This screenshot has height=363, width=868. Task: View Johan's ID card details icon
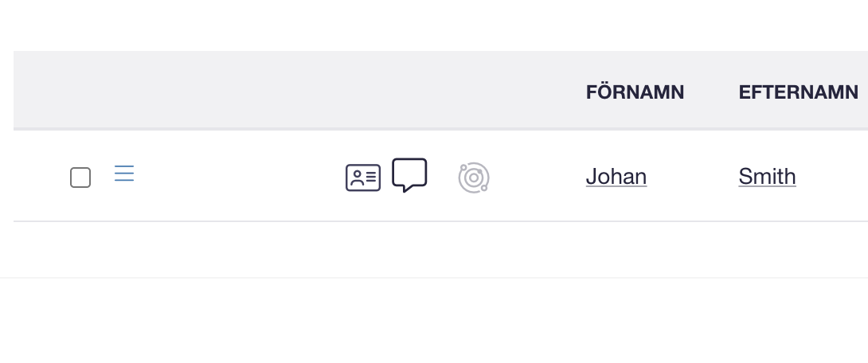click(362, 178)
